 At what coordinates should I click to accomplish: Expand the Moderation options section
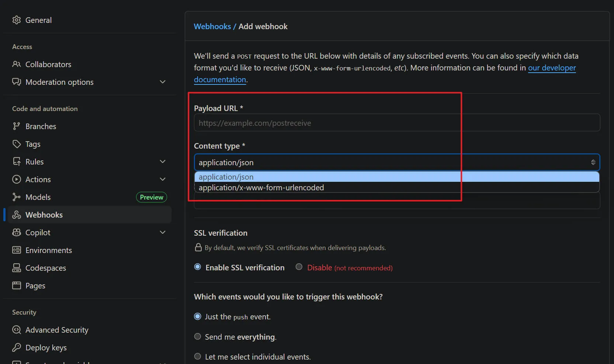click(x=163, y=82)
